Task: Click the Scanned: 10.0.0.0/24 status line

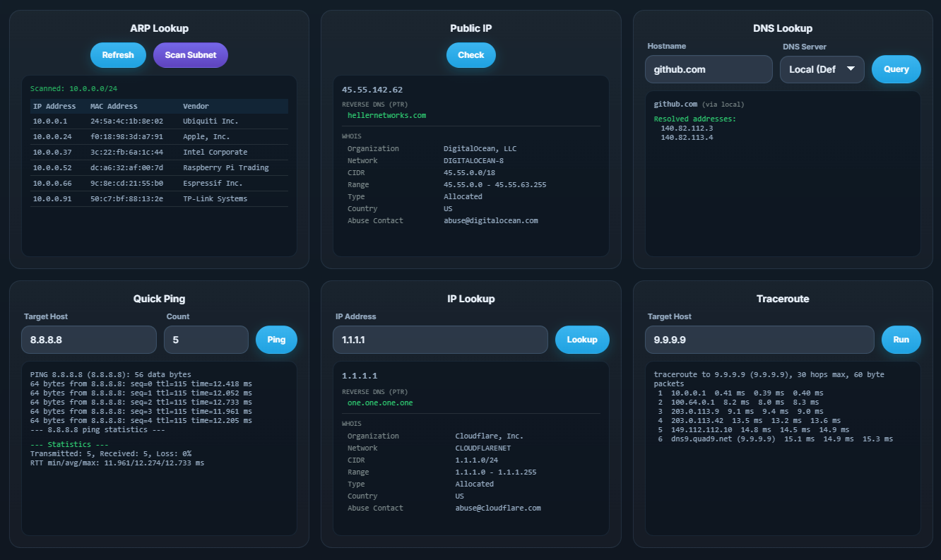Action: (x=73, y=89)
